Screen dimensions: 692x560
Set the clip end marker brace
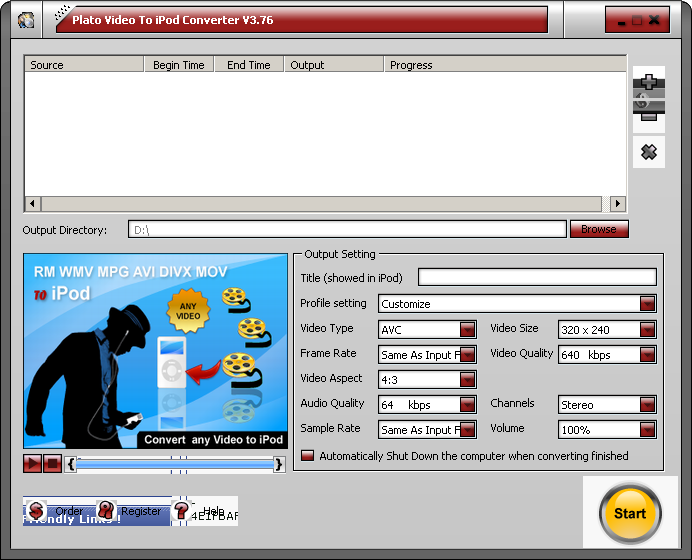click(278, 464)
